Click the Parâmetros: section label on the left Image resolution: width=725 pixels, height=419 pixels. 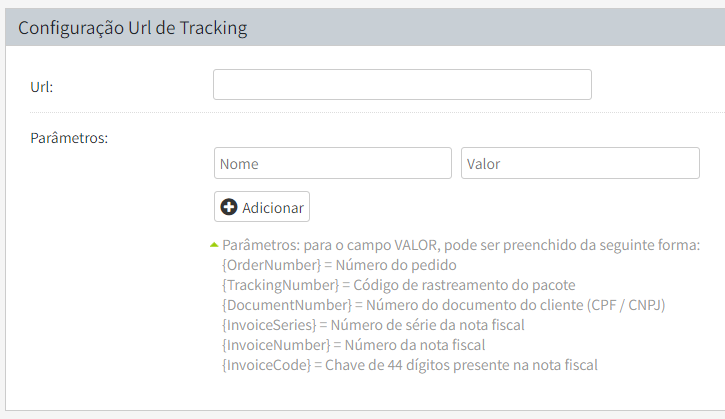click(69, 138)
